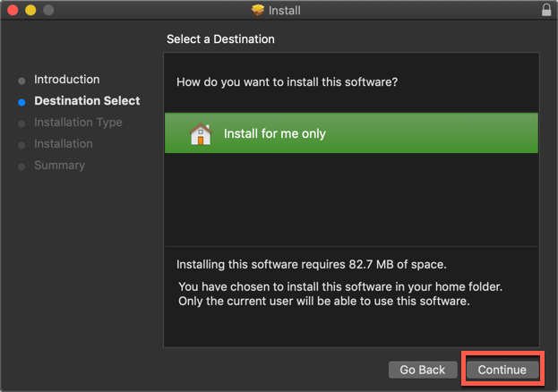
Task: Click the empty area below the install option
Action: coord(351,199)
